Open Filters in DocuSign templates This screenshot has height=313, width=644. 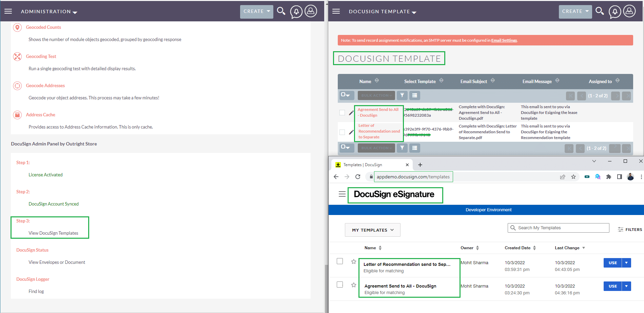pos(630,230)
